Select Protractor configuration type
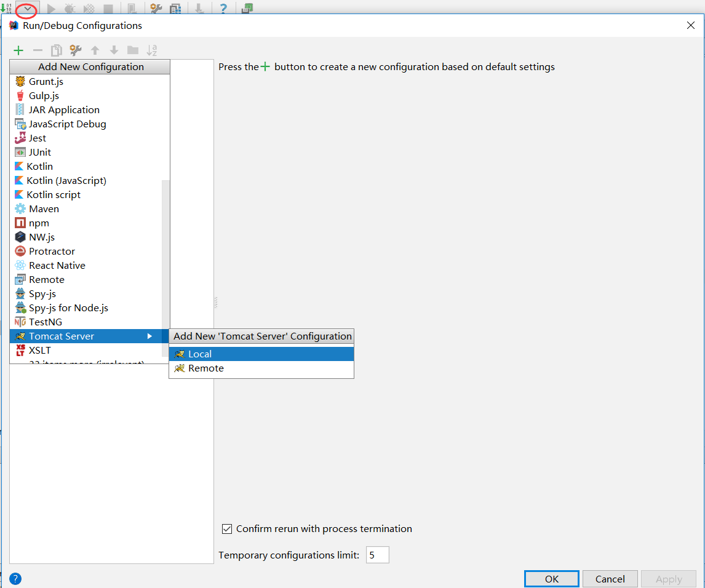The image size is (705, 588). point(86,252)
